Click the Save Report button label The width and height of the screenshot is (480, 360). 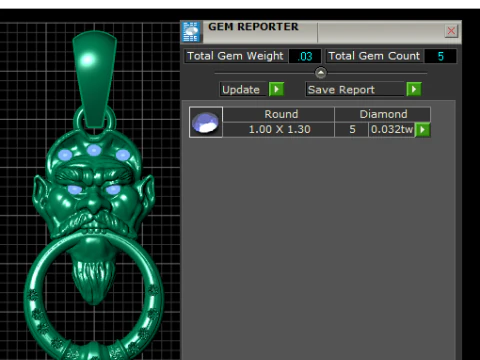[355, 89]
